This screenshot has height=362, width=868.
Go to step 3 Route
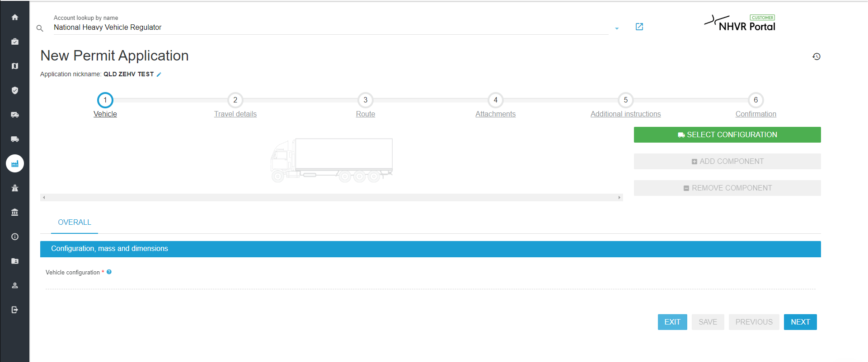point(366,106)
